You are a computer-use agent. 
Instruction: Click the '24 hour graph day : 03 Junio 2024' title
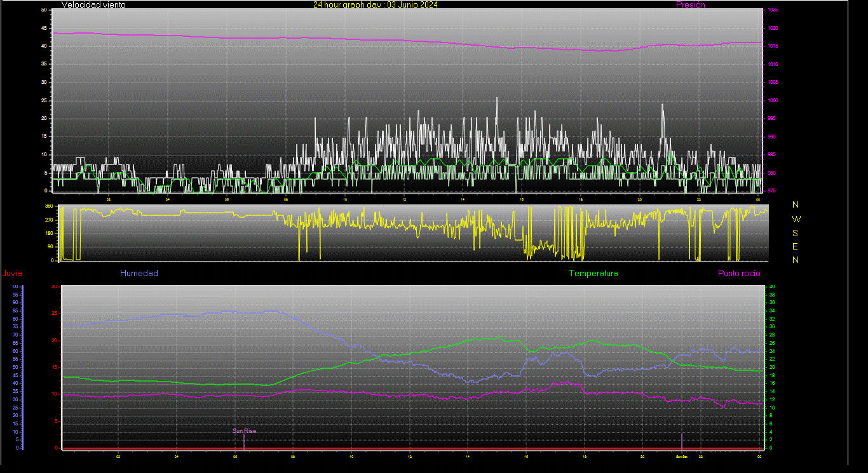tap(376, 4)
